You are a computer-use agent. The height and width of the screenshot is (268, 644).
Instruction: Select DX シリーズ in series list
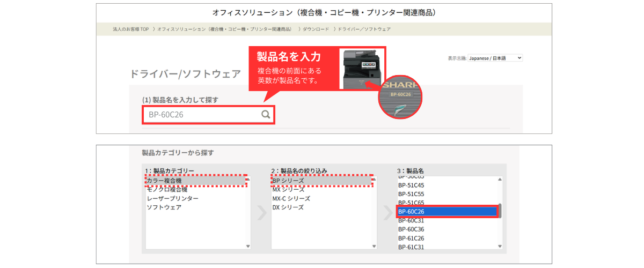click(x=288, y=207)
